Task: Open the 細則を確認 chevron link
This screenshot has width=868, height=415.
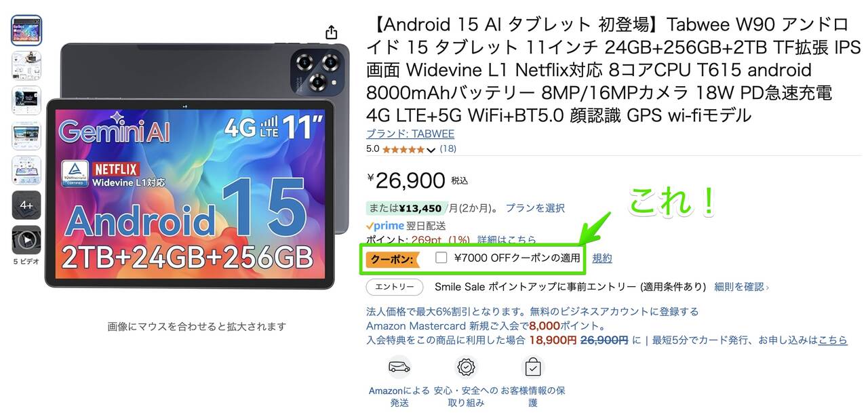Action: 742,287
